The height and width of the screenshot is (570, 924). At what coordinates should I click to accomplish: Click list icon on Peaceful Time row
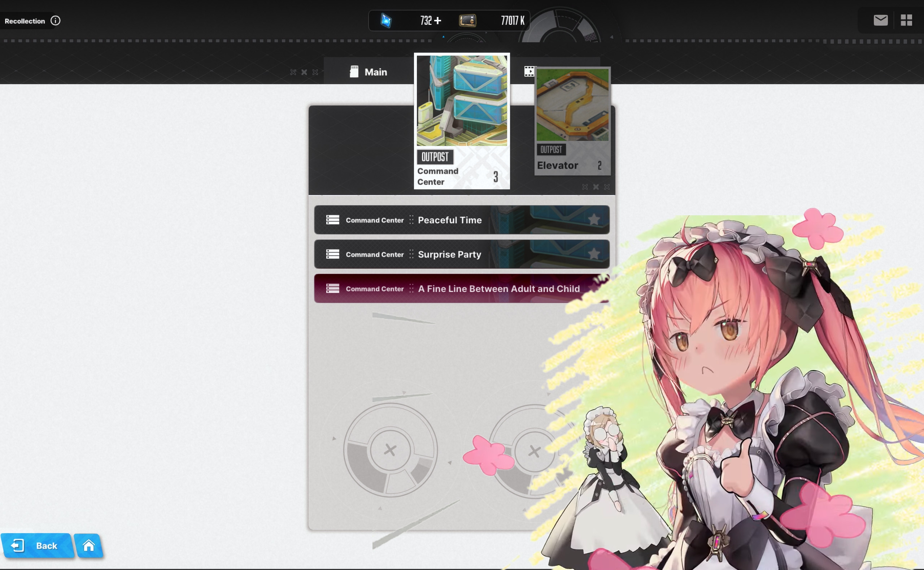pos(333,220)
